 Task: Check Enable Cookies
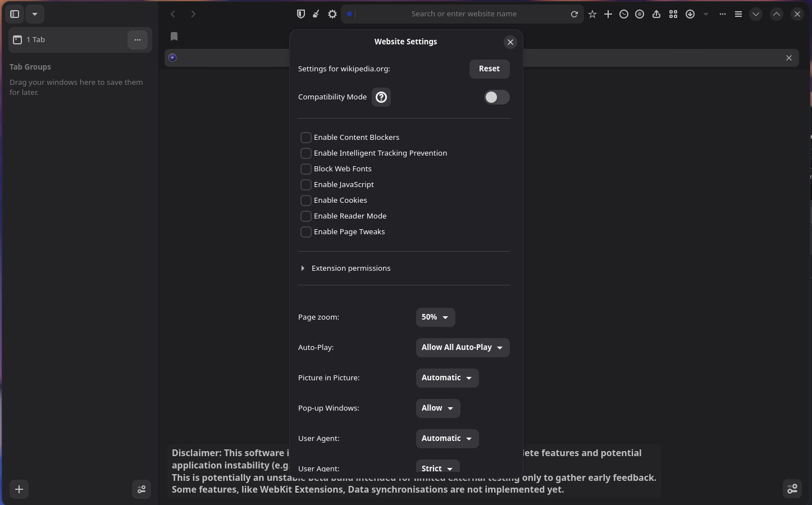pos(306,201)
